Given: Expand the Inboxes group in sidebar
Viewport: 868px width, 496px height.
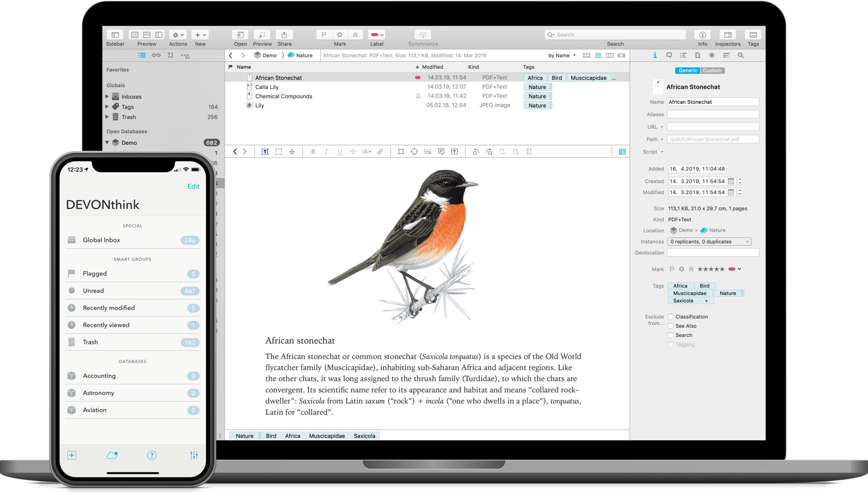Looking at the screenshot, I should point(107,97).
